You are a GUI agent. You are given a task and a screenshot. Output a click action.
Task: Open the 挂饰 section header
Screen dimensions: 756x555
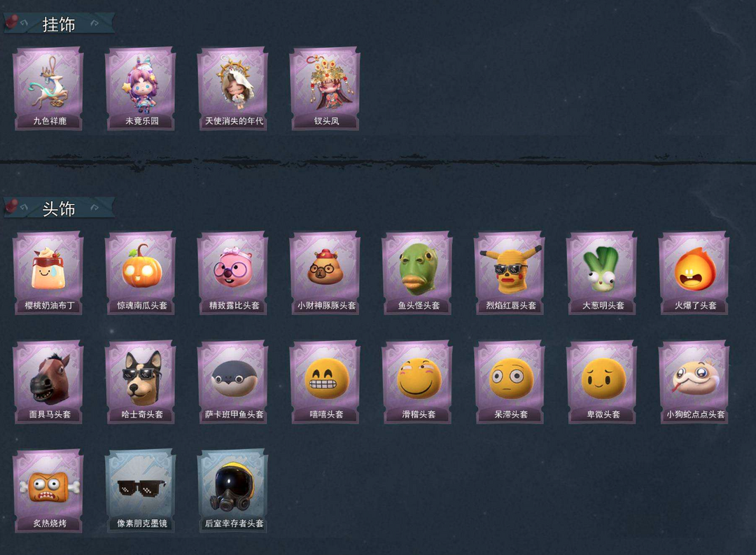[59, 24]
